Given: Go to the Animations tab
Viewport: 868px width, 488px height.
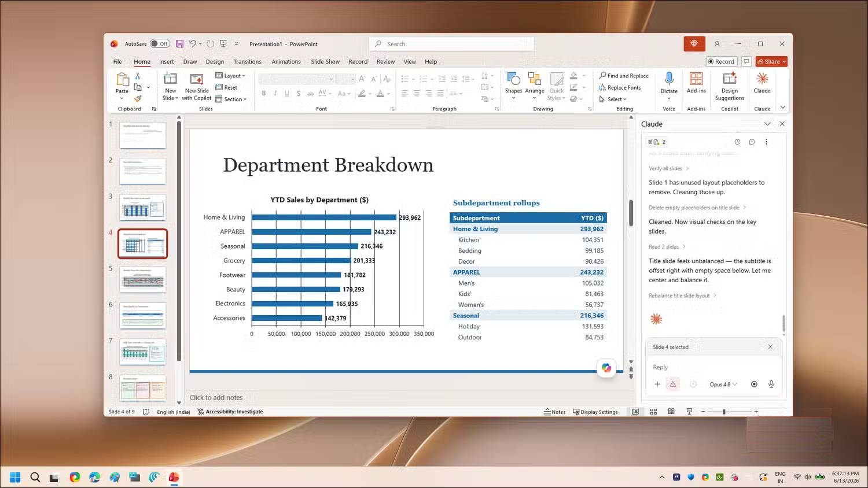Looking at the screenshot, I should click(286, 61).
